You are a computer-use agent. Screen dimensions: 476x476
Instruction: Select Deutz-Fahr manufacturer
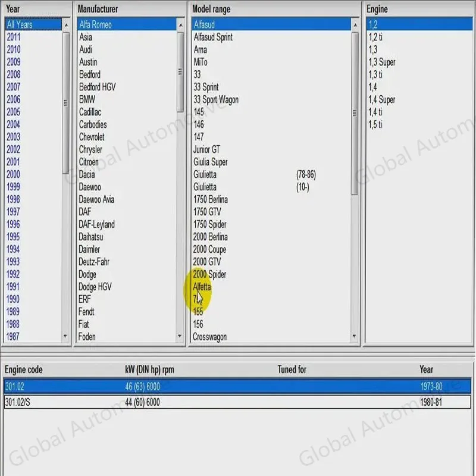click(x=94, y=261)
